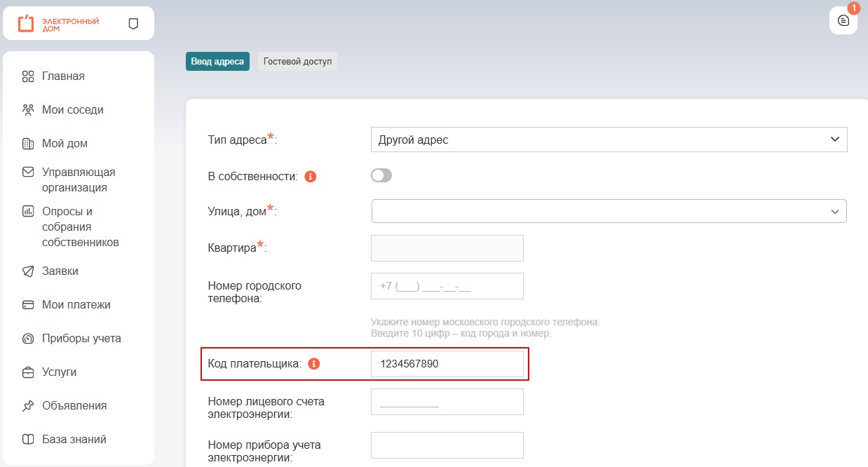Click the info icon next to Код плательщика

coord(314,364)
